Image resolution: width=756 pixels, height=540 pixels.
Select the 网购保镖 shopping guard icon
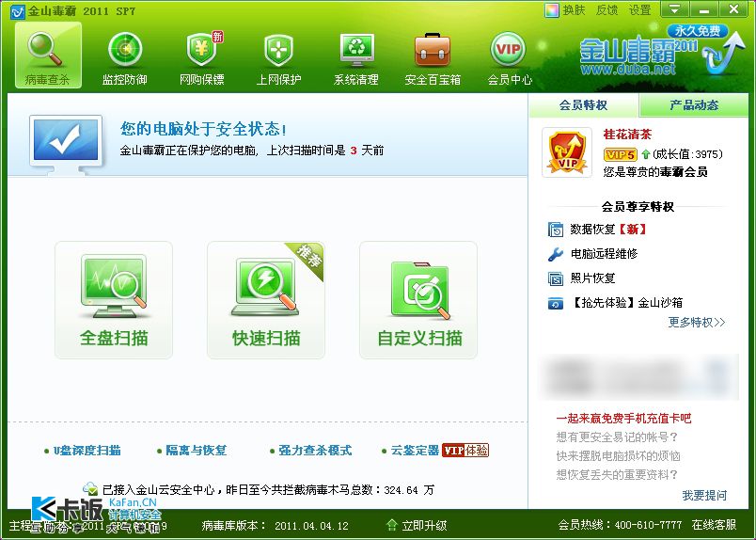point(201,56)
